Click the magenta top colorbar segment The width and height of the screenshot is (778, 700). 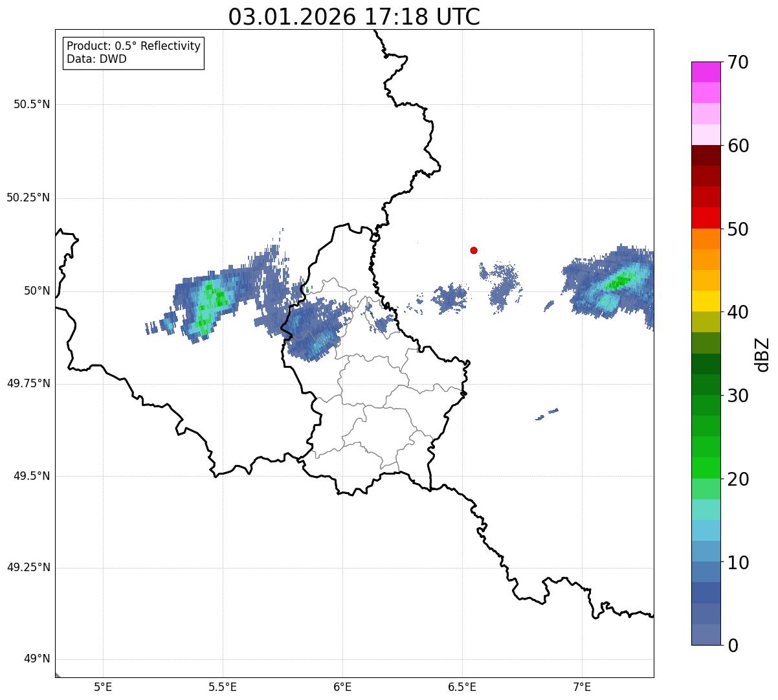pos(706,72)
